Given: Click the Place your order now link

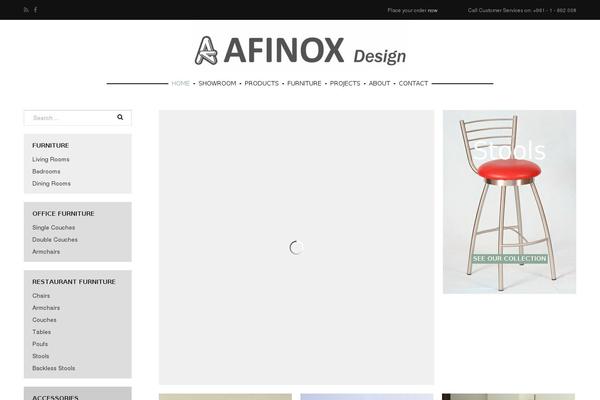Looking at the screenshot, I should point(412,10).
